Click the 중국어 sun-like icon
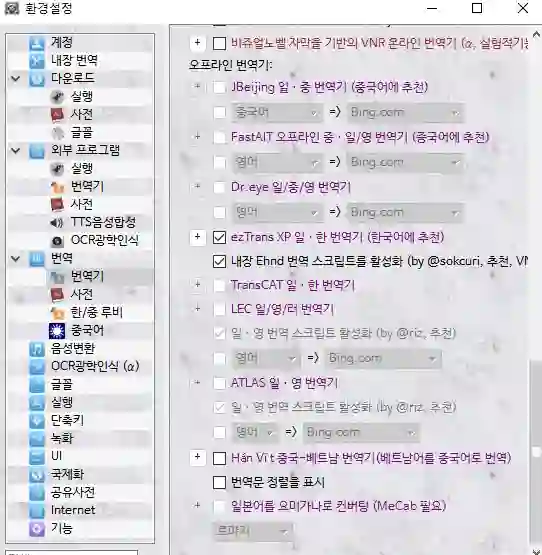The width and height of the screenshot is (542, 555). pos(57,331)
